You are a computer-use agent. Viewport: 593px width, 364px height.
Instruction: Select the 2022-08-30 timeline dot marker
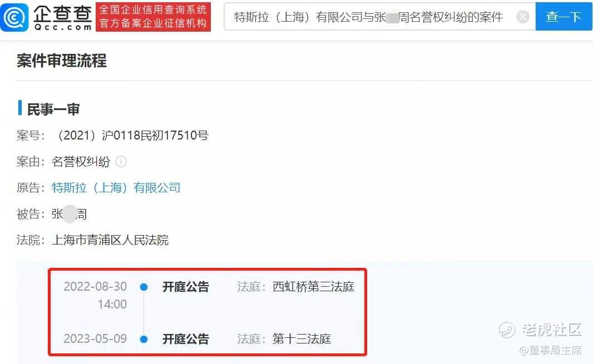[144, 287]
